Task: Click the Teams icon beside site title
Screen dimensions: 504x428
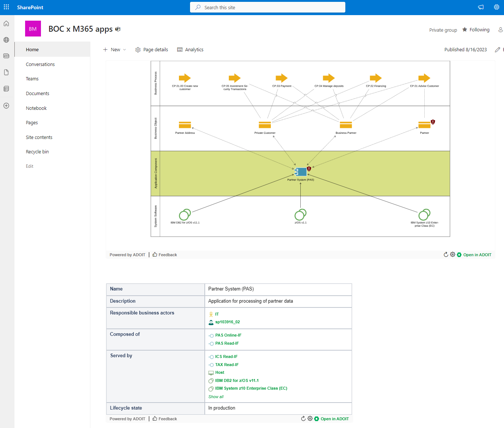Action: (118, 29)
